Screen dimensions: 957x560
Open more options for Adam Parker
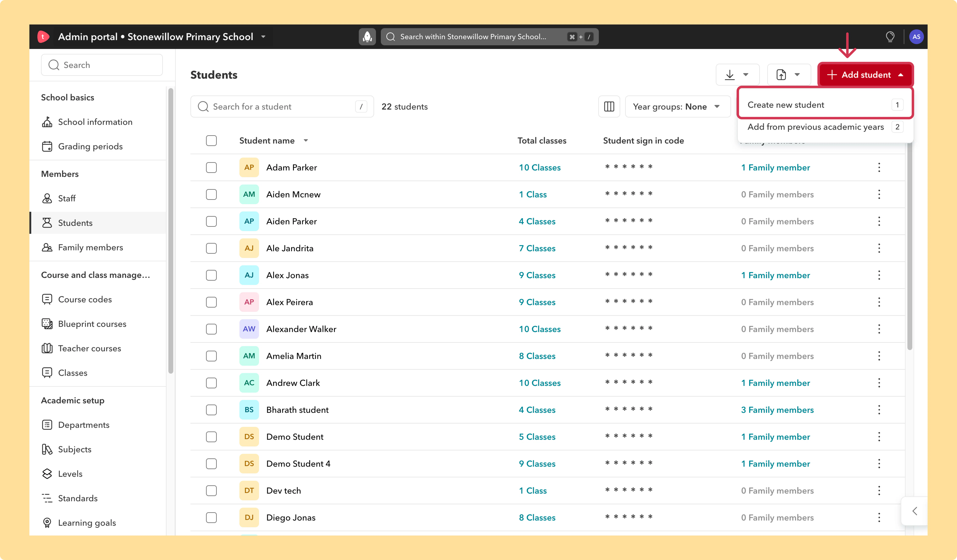click(x=879, y=167)
